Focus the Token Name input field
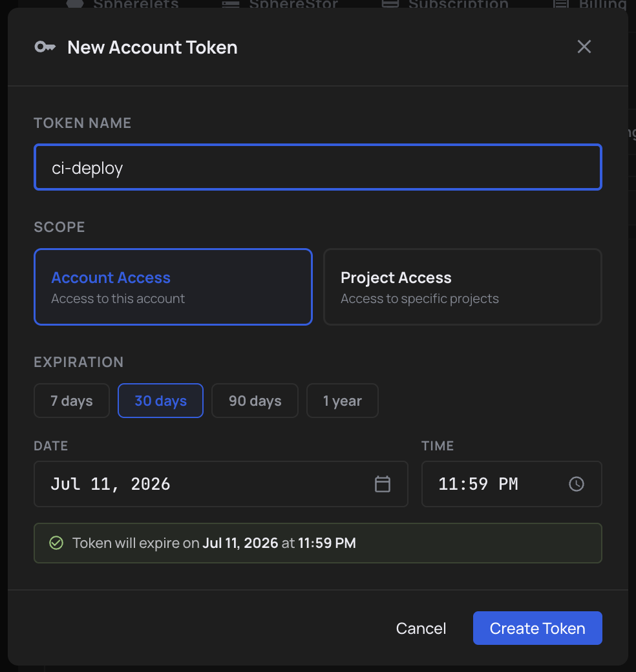Viewport: 636px width, 672px height. pyautogui.click(x=318, y=167)
